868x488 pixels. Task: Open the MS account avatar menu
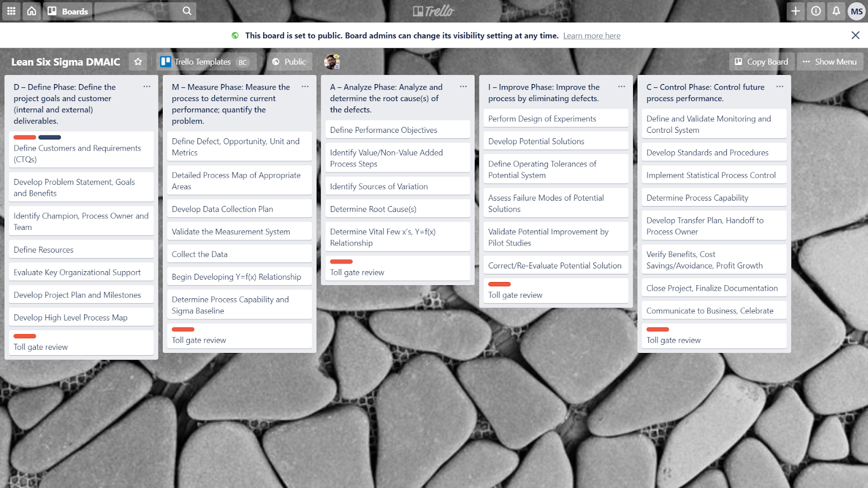[857, 11]
